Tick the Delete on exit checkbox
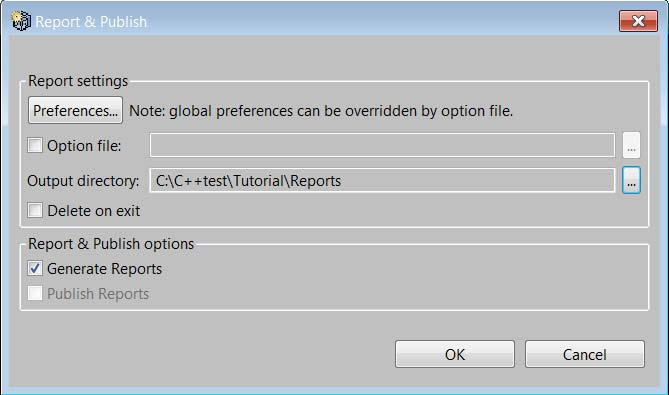The height and width of the screenshot is (395, 669). tap(35, 210)
